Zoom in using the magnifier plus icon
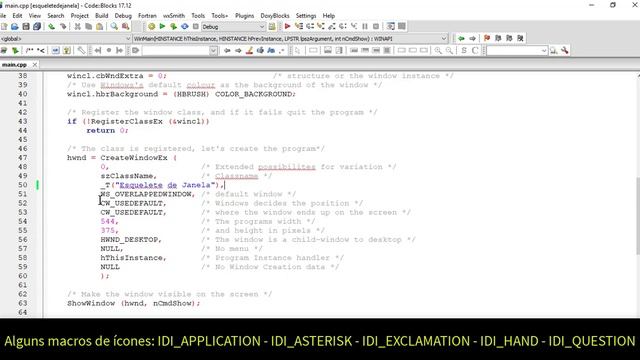The image size is (640, 360). [438, 51]
